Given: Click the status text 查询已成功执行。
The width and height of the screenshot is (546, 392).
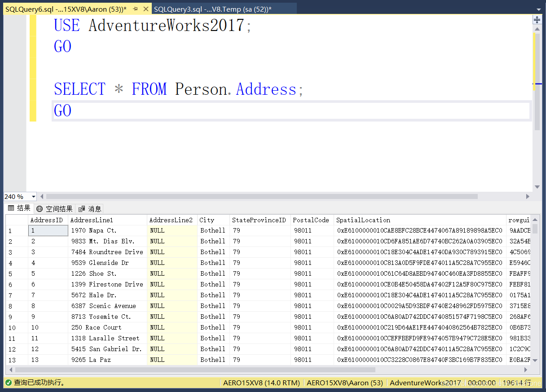Looking at the screenshot, I should [40, 383].
